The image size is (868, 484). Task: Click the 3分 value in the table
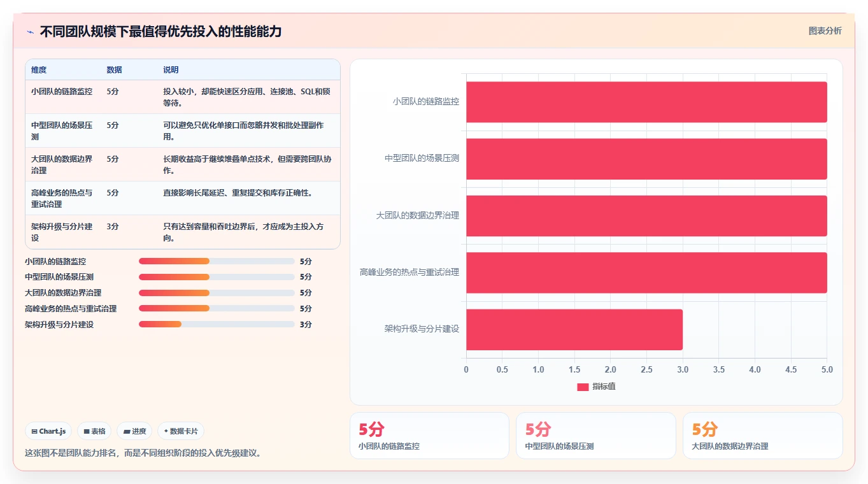[x=113, y=227]
